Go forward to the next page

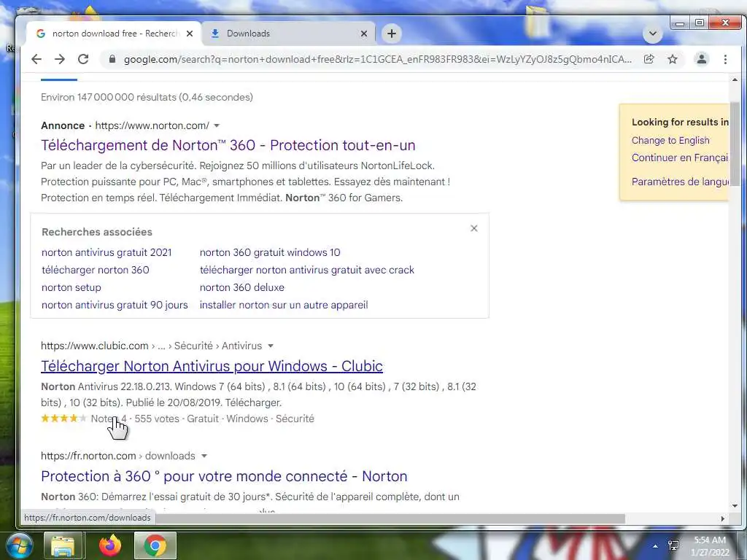[x=60, y=59]
